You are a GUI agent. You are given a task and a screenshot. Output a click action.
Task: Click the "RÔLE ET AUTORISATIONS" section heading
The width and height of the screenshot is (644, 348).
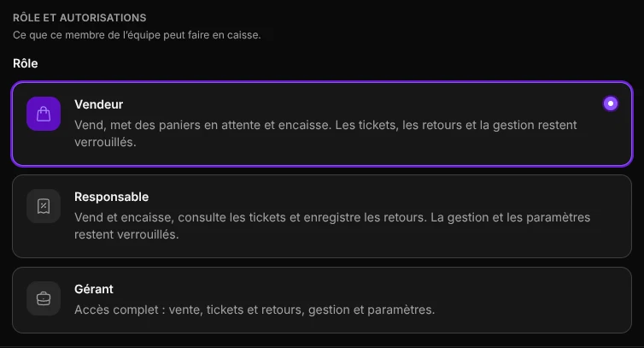click(79, 18)
